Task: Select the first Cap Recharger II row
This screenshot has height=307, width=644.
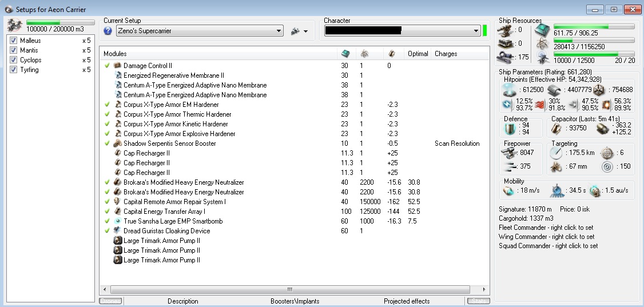Action: pos(294,153)
